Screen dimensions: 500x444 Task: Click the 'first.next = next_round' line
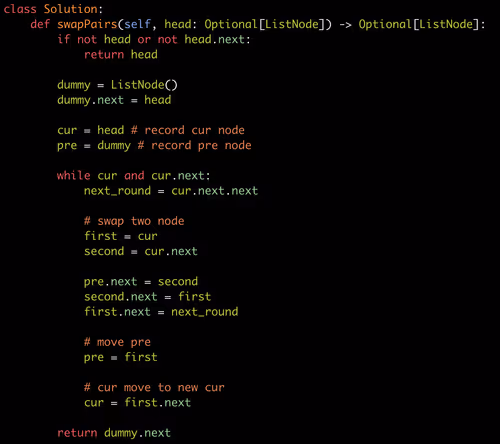click(161, 312)
